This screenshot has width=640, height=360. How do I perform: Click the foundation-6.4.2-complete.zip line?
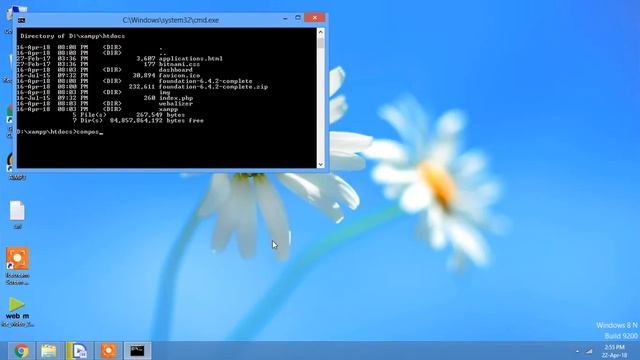pos(142,87)
